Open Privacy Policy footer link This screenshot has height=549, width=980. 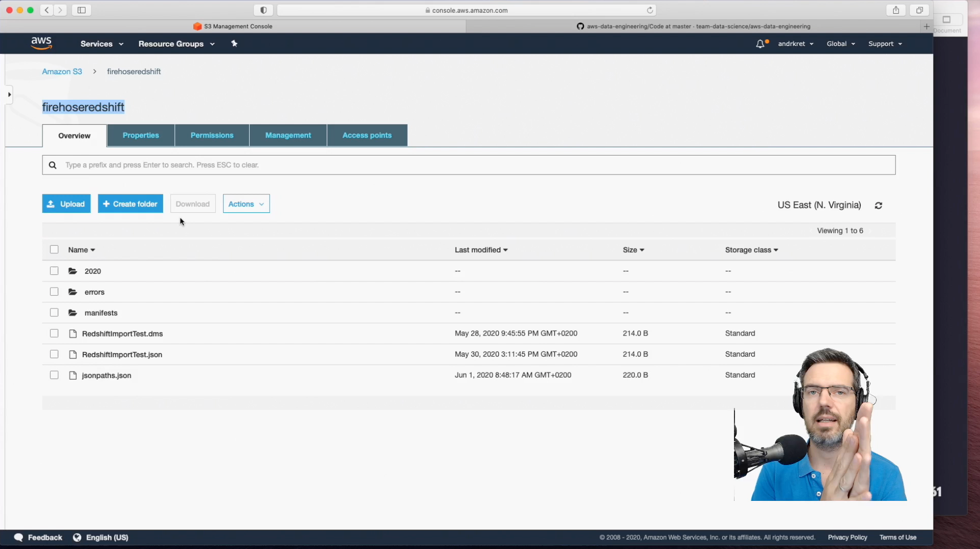848,537
